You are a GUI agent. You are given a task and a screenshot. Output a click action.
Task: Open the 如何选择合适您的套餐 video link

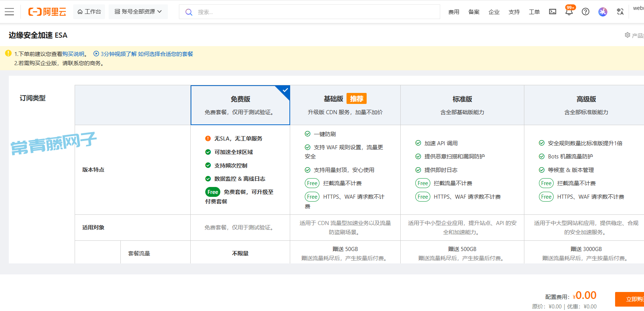click(x=165, y=54)
